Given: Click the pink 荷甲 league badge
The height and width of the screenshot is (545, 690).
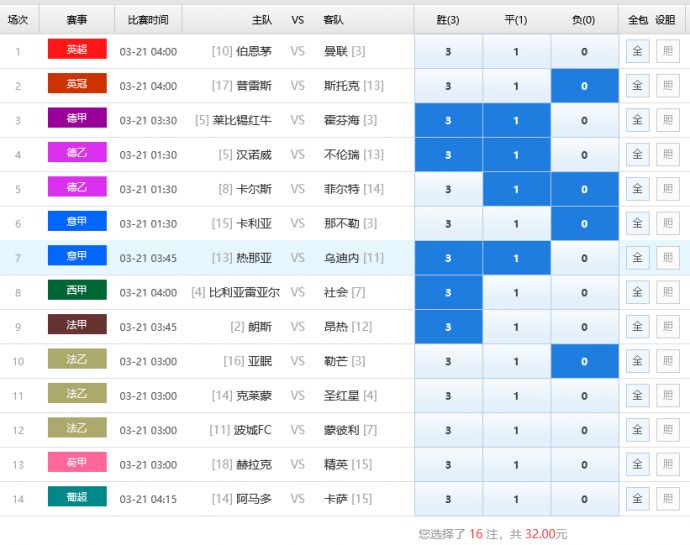Looking at the screenshot, I should (77, 463).
